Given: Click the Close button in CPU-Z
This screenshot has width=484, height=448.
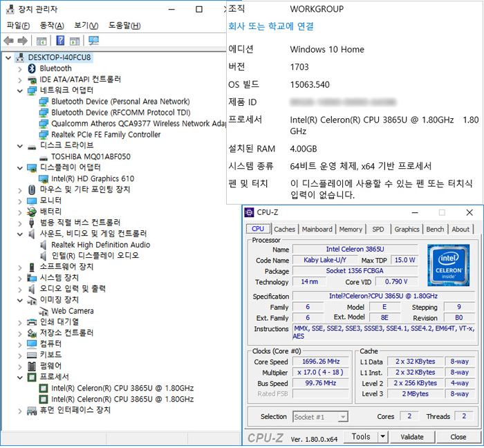Looking at the screenshot, I should tap(458, 437).
